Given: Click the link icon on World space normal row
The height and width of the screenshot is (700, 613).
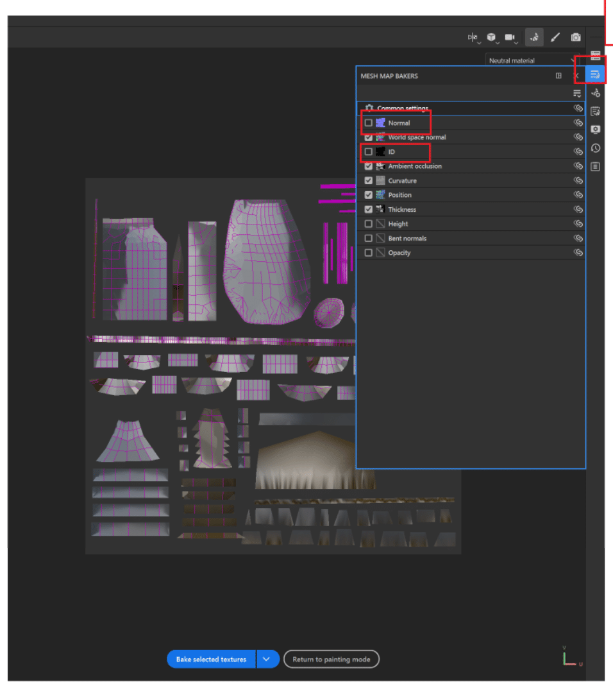Looking at the screenshot, I should tap(578, 137).
